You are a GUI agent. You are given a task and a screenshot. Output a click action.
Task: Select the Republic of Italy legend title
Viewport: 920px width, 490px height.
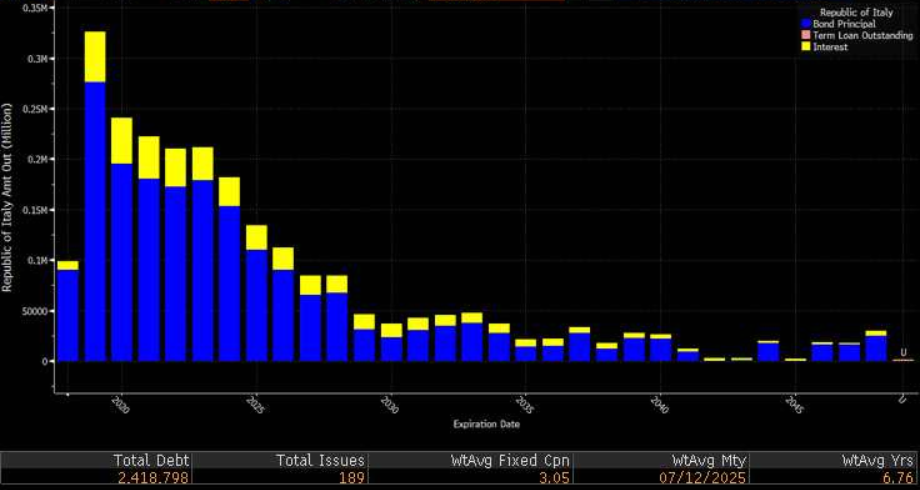(x=855, y=12)
